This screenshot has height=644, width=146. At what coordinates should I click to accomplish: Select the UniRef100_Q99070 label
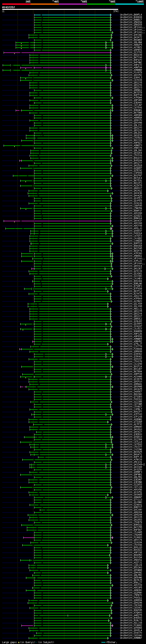click(131, 120)
